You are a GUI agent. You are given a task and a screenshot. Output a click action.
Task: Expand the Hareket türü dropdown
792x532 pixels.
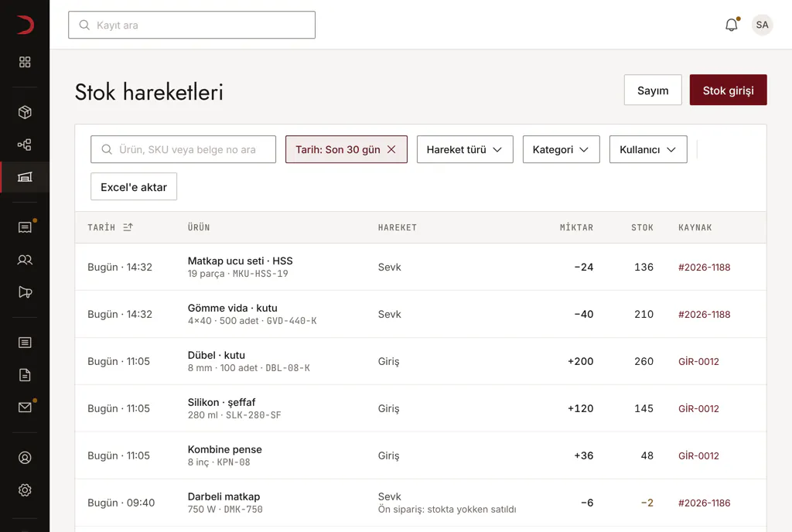[x=465, y=149]
